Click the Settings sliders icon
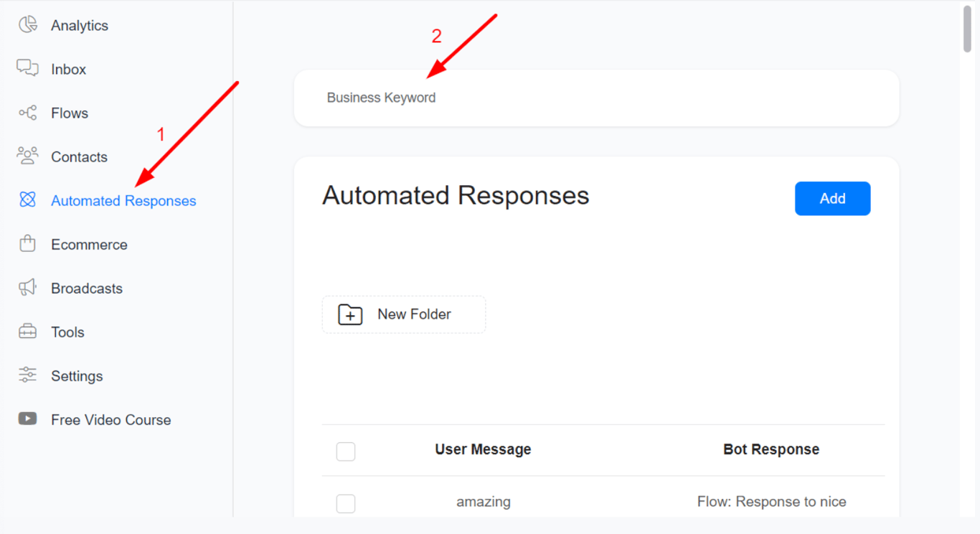Viewport: 980px width, 534px height. [27, 375]
